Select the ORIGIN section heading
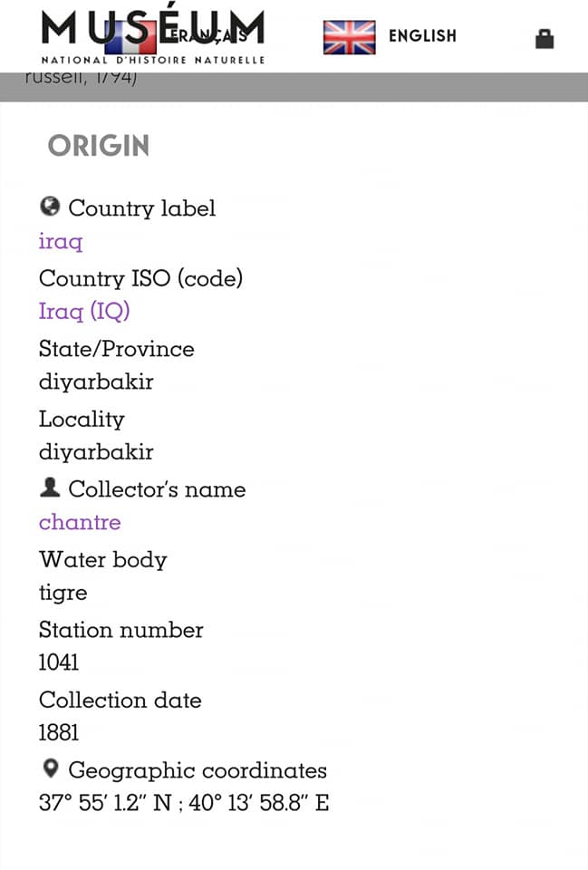 99,146
